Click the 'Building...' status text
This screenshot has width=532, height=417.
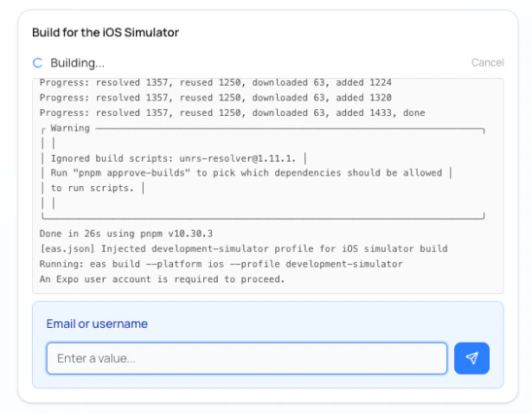77,62
